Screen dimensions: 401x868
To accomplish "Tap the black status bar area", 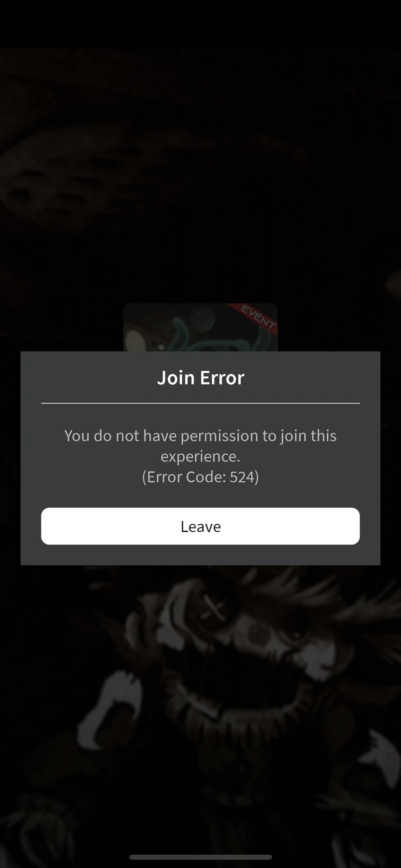I will tap(200, 24).
